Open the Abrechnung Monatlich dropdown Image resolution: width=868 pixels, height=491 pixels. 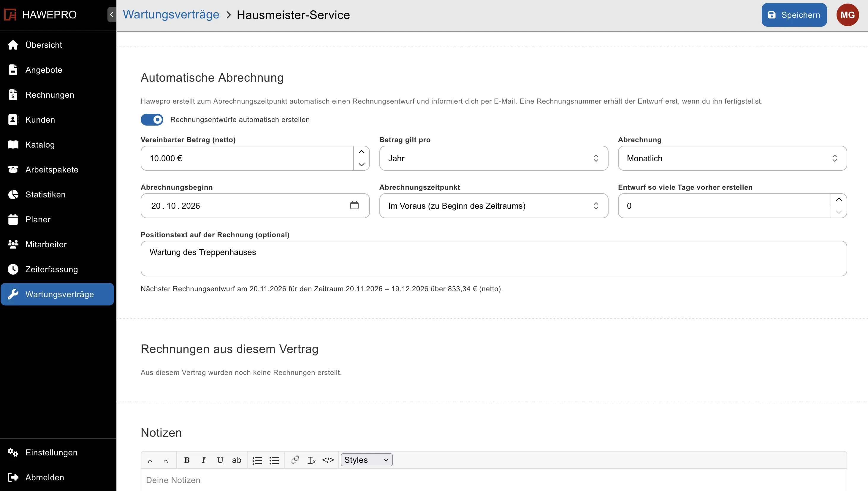coord(732,158)
